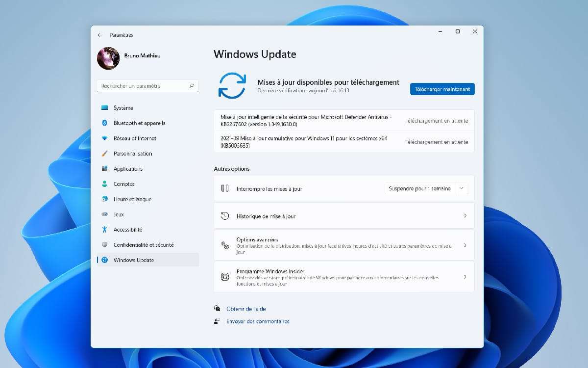Click Télécharger maintenant button
The height and width of the screenshot is (368, 588).
pyautogui.click(x=442, y=89)
